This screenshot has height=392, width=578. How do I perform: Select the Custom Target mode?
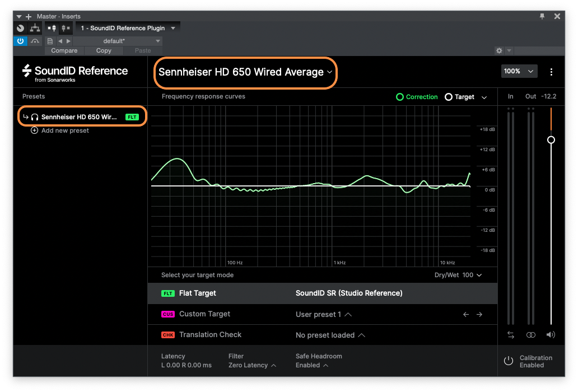point(323,314)
